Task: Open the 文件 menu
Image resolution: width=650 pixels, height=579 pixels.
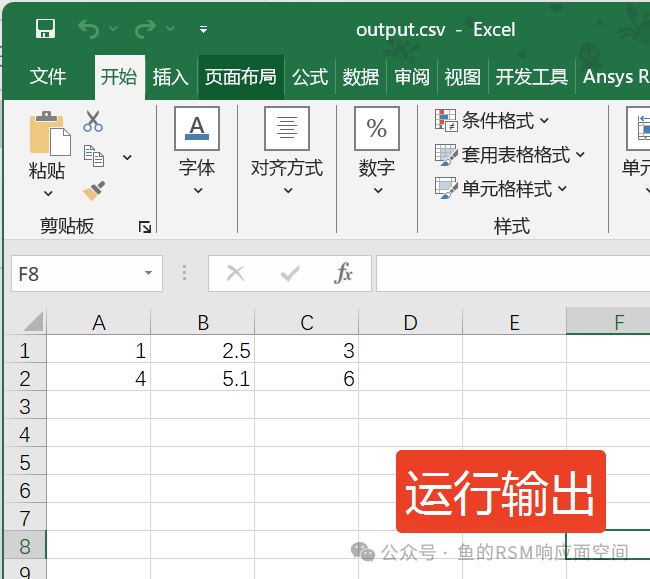Action: pyautogui.click(x=48, y=77)
